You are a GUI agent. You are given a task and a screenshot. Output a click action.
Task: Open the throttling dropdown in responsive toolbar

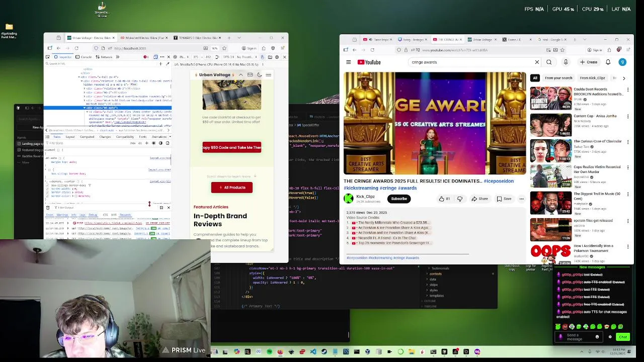click(247, 57)
